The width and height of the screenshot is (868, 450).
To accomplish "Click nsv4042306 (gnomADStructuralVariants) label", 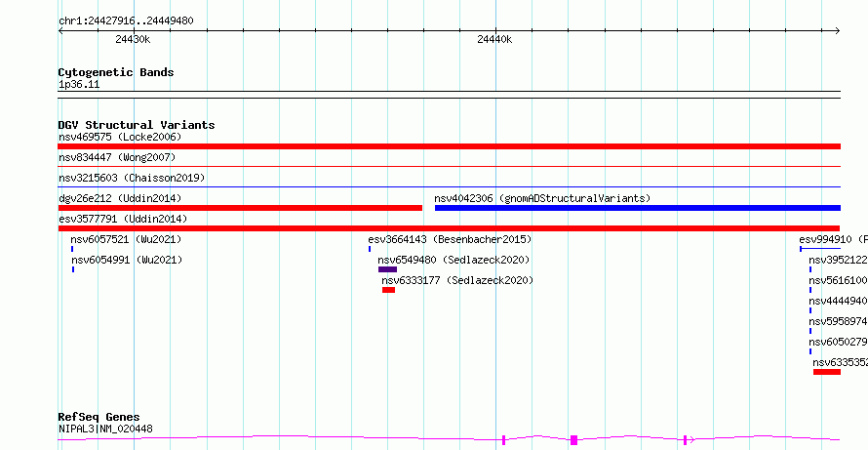I will coord(542,198).
